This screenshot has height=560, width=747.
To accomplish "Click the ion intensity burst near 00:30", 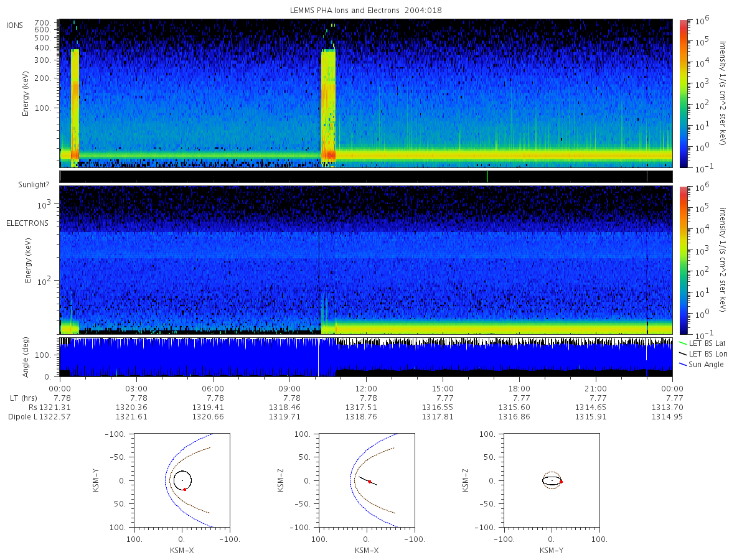I will pos(75,108).
